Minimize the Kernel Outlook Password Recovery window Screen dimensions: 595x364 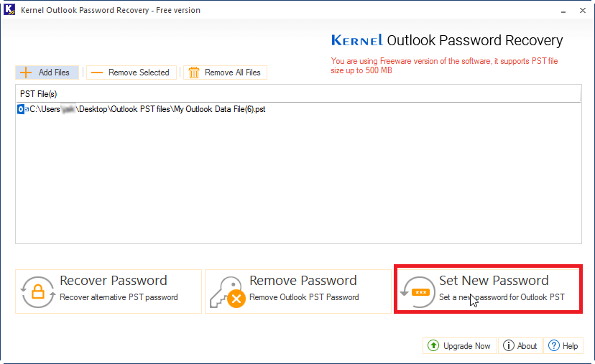[563, 11]
